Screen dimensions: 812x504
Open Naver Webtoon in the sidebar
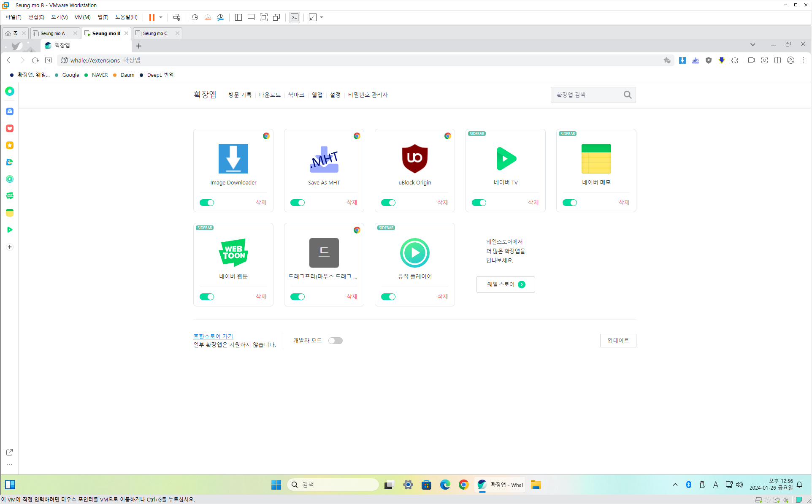[10, 196]
